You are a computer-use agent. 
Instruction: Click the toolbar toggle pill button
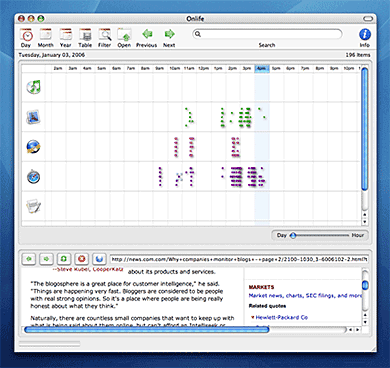point(368,19)
